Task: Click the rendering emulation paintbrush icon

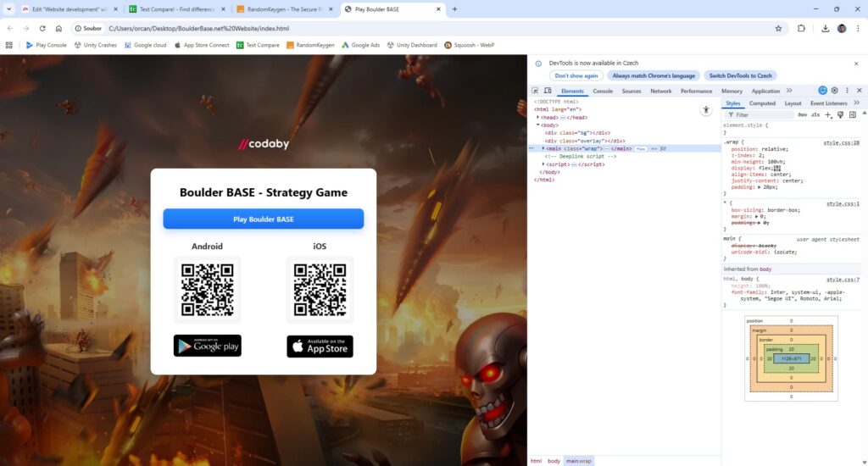Action: (x=840, y=114)
